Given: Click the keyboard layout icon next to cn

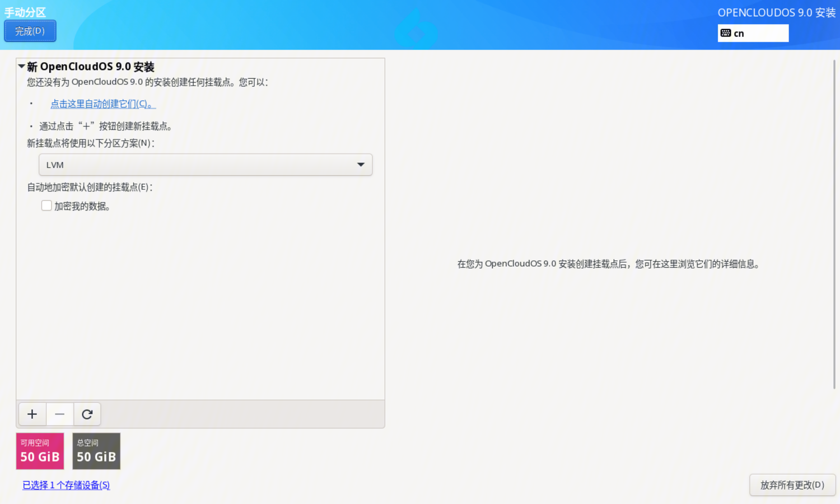Looking at the screenshot, I should click(x=726, y=33).
